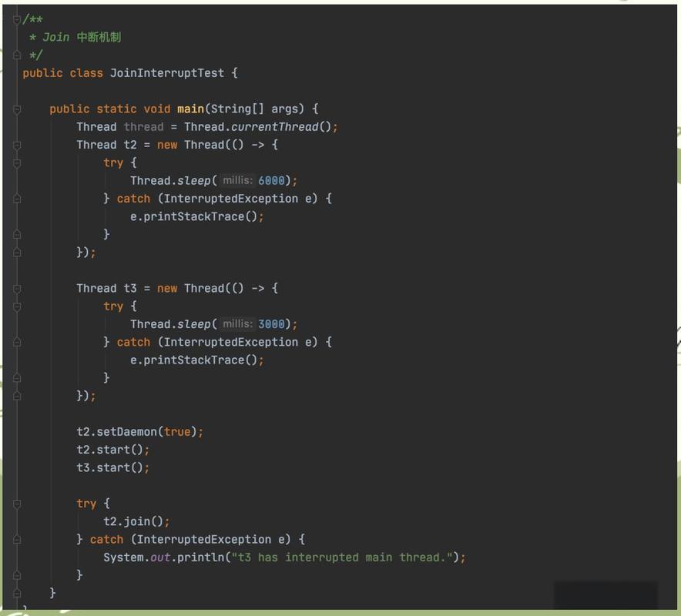Collapse the e.printStackTrace block disclosure arrow
This screenshot has width=681, height=616.
(x=17, y=198)
